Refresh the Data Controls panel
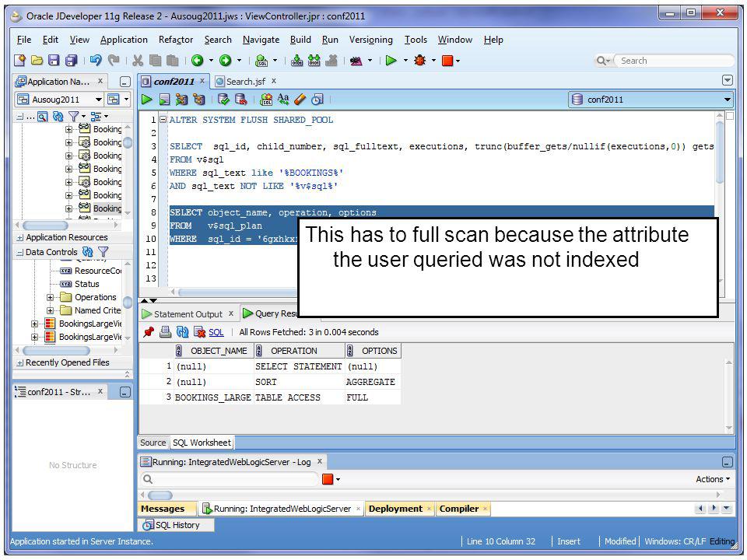This screenshot has height=560, width=747. (88, 252)
